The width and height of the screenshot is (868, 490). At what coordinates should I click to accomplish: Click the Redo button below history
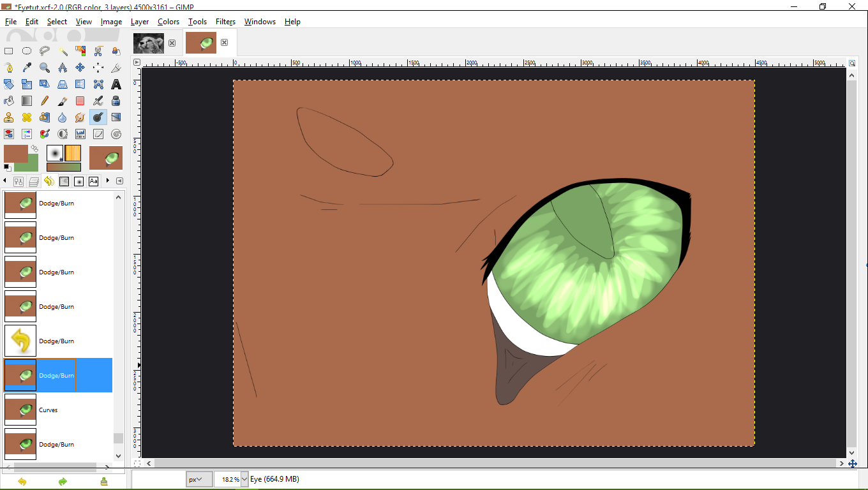pyautogui.click(x=63, y=482)
